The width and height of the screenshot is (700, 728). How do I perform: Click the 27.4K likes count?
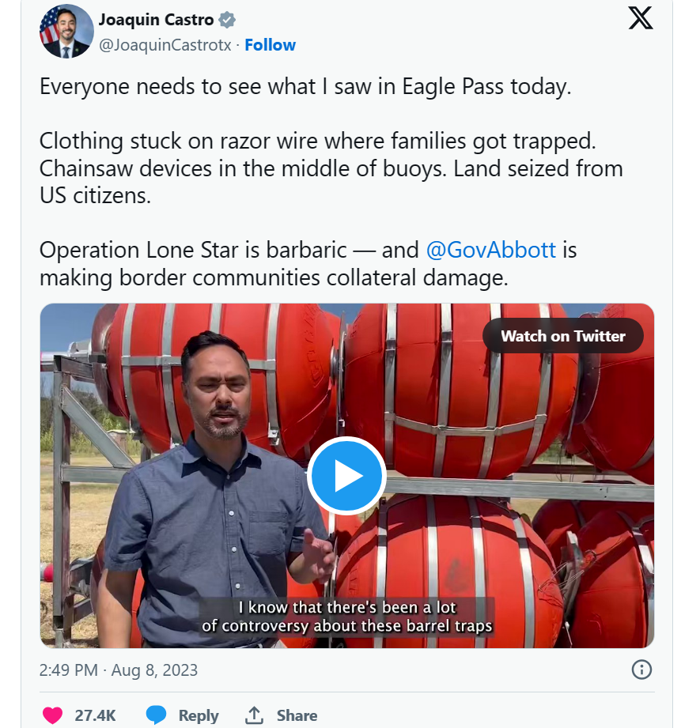click(x=95, y=715)
